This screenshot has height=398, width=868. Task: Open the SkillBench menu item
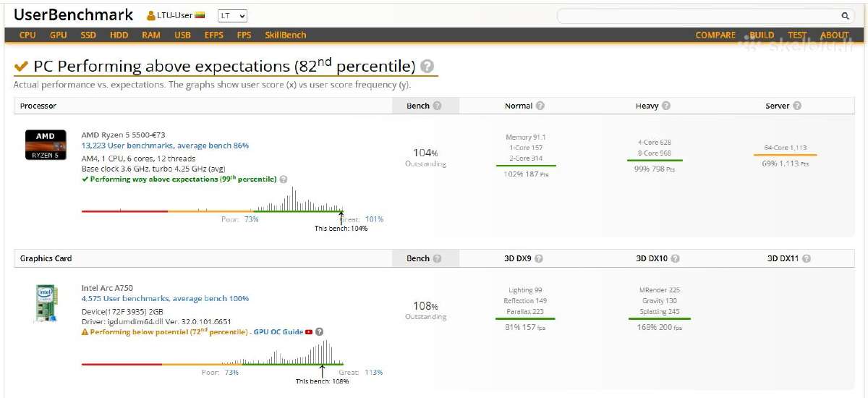coord(286,35)
